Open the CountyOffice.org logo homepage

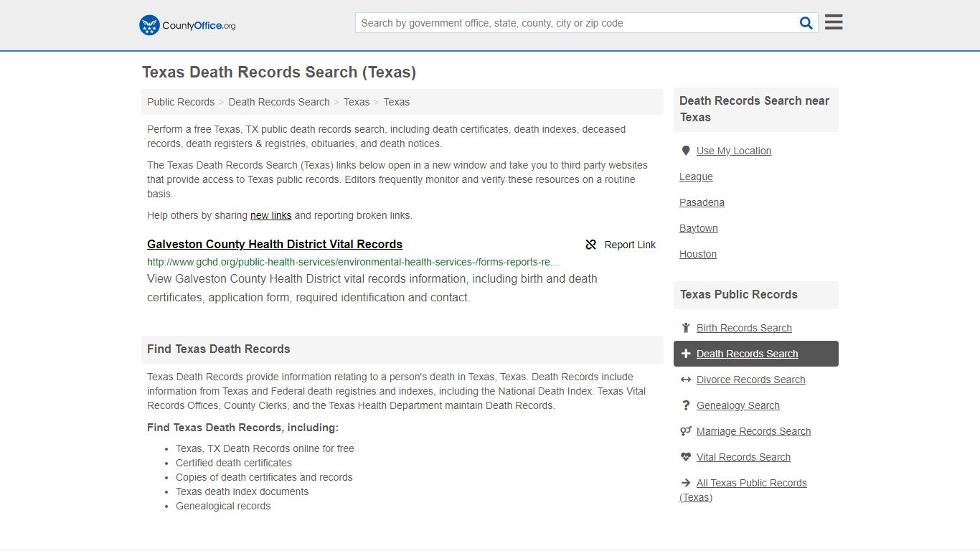coord(187,25)
